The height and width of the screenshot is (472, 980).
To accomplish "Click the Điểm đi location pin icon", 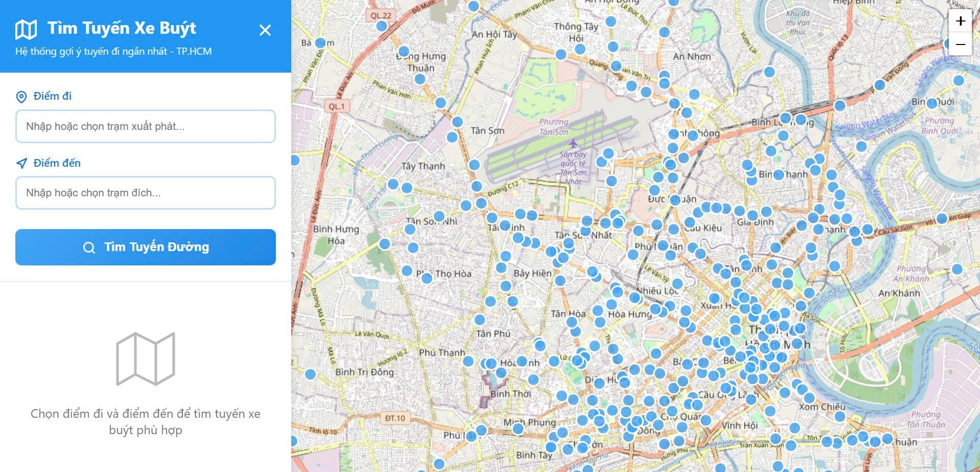I will [x=21, y=97].
